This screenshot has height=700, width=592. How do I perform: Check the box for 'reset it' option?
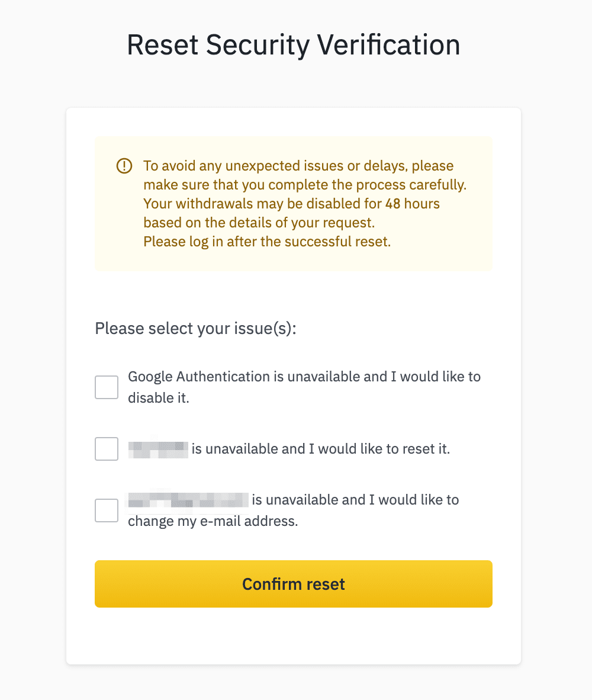[x=107, y=449]
